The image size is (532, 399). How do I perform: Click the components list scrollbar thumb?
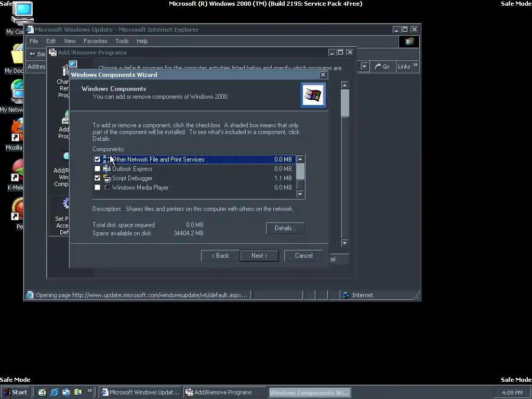(x=300, y=171)
